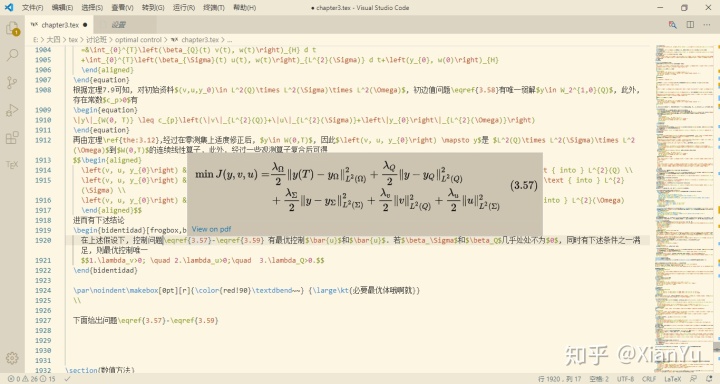The width and height of the screenshot is (720, 384).
Task: Open the 帮助(H) menu
Action: [x=244, y=7]
